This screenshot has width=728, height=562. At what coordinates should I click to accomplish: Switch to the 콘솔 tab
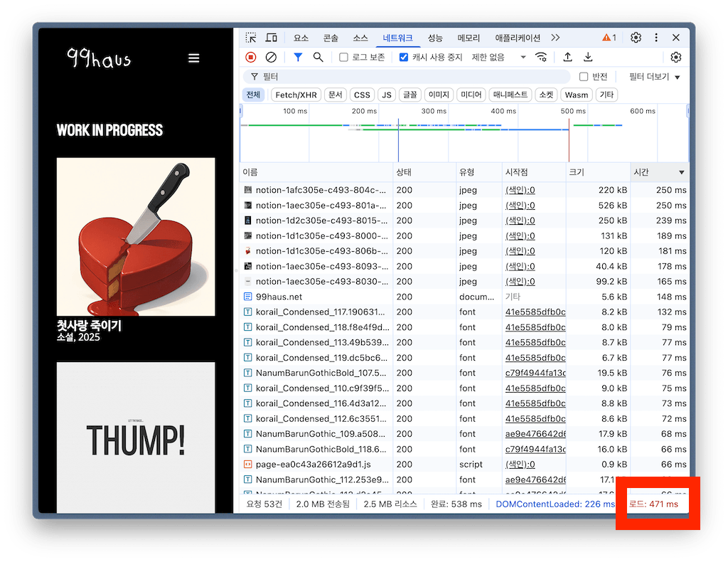[x=331, y=38]
